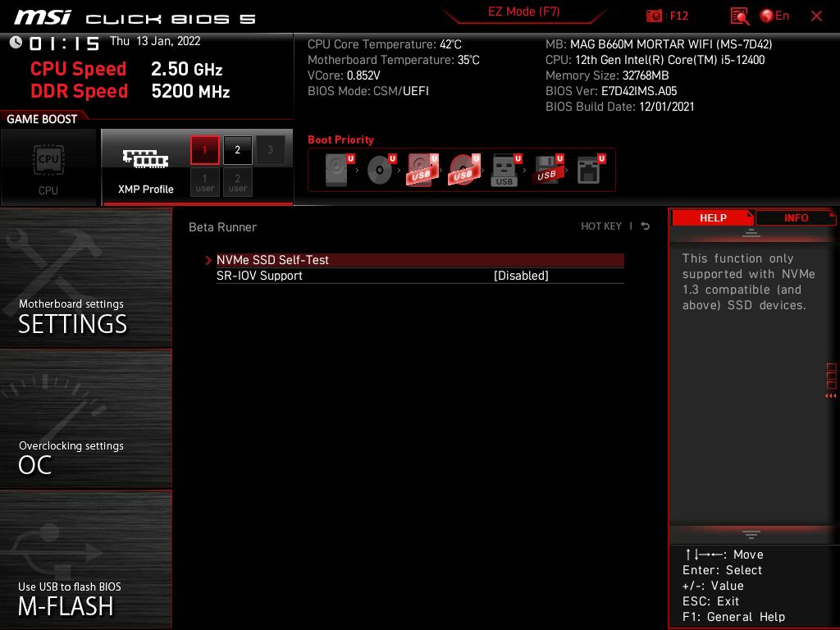Expand the NVMe SSD Self-Test submenu

click(272, 260)
